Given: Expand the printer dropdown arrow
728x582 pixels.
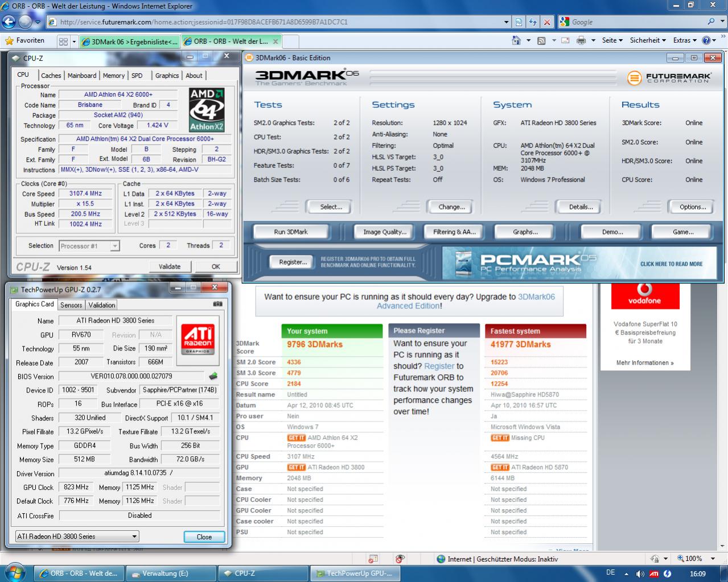Looking at the screenshot, I should click(x=593, y=40).
